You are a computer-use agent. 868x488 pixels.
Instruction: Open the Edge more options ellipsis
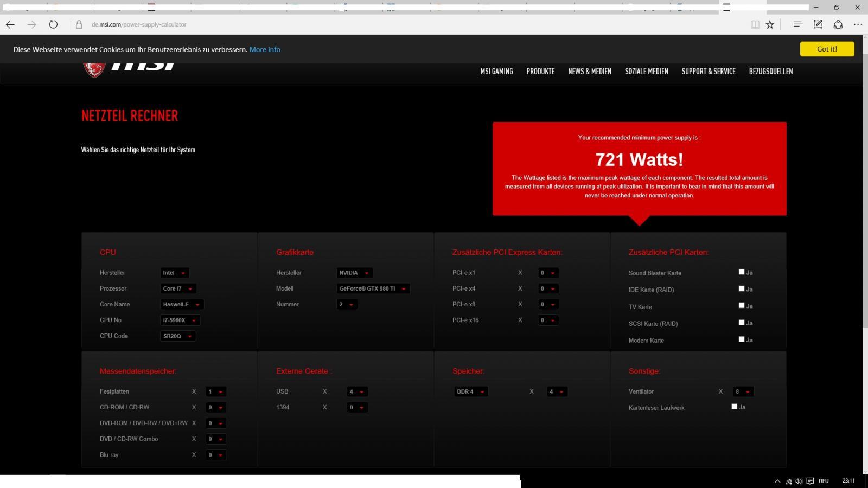click(858, 24)
